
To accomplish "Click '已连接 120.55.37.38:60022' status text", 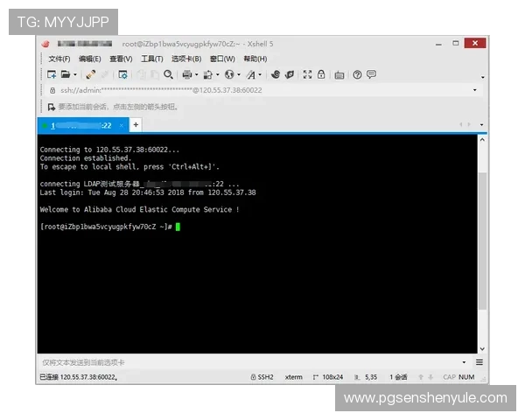I will (79, 377).
